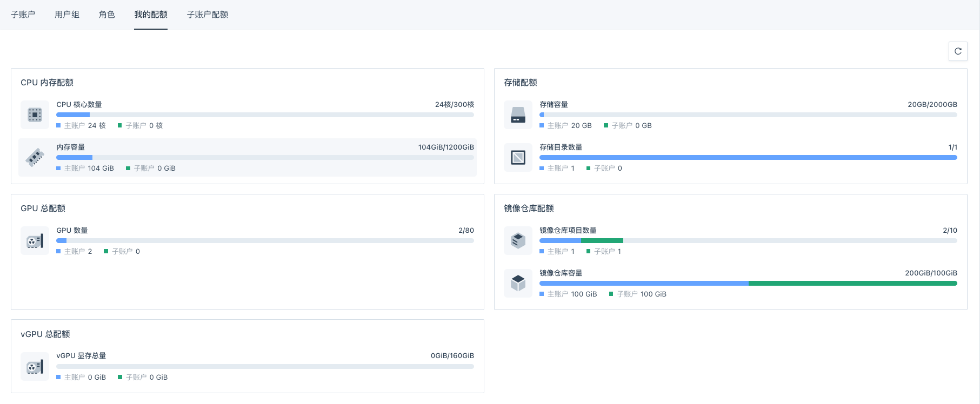The width and height of the screenshot is (980, 404).
Task: Click the 镜像仓库容量 usage progress bar
Action: click(748, 283)
